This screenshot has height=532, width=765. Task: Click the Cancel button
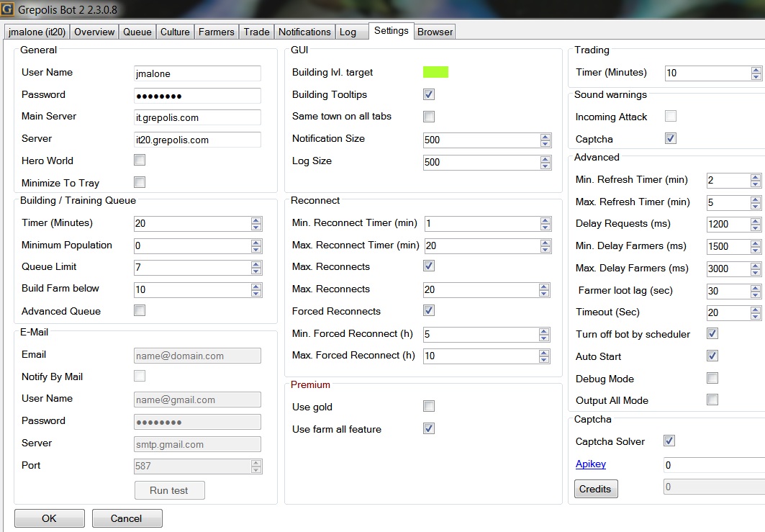pyautogui.click(x=127, y=518)
